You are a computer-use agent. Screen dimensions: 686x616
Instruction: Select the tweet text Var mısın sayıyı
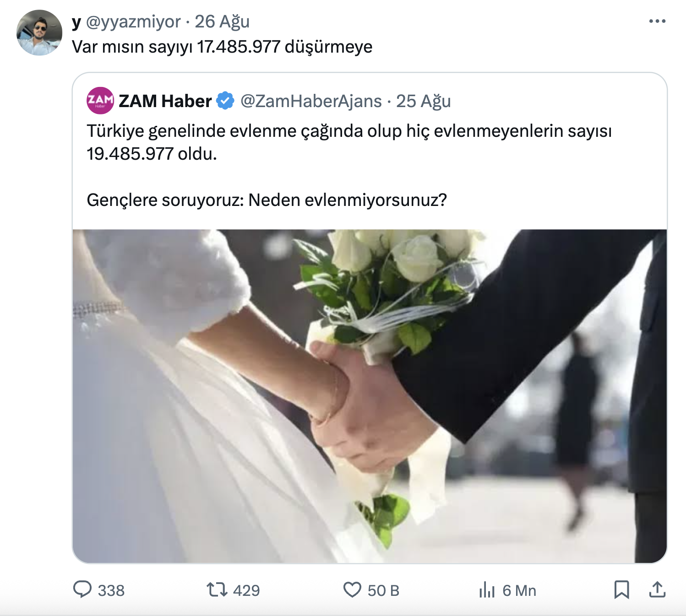(132, 47)
